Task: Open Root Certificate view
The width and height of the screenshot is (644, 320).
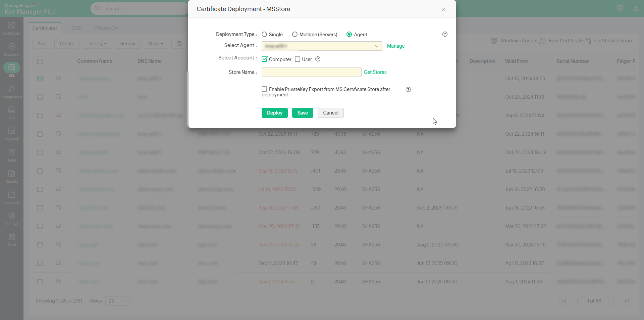Action: (561, 41)
